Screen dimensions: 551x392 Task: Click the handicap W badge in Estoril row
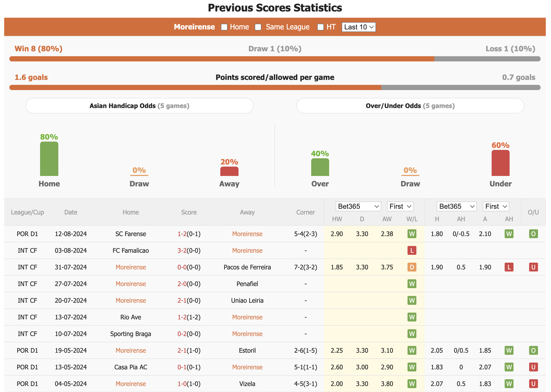[509, 350]
